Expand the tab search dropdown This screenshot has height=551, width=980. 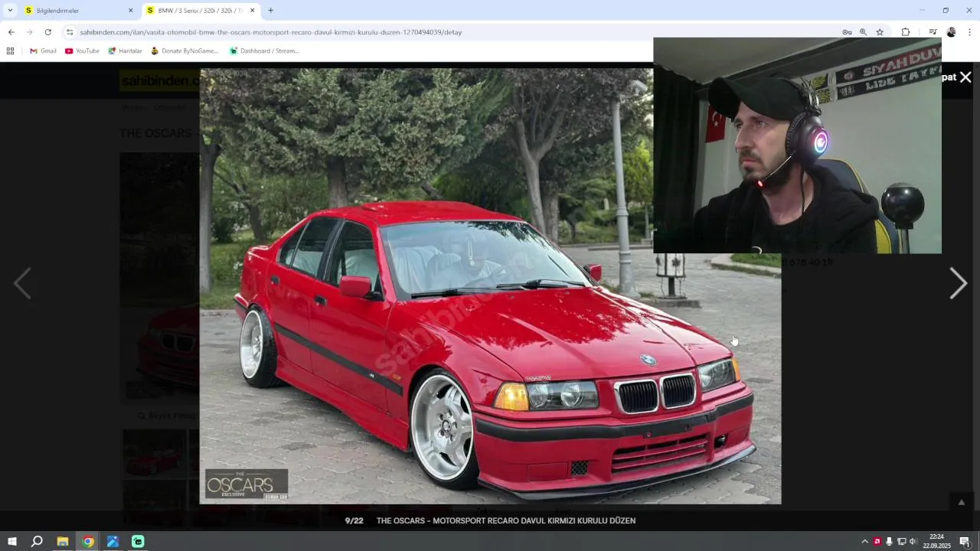point(10,11)
